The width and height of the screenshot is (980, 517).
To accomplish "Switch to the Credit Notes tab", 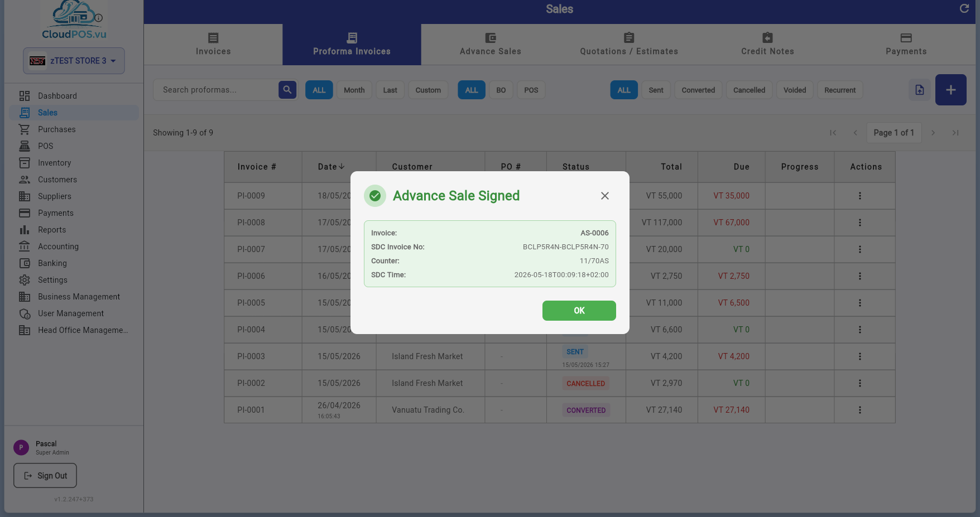I will tap(767, 45).
